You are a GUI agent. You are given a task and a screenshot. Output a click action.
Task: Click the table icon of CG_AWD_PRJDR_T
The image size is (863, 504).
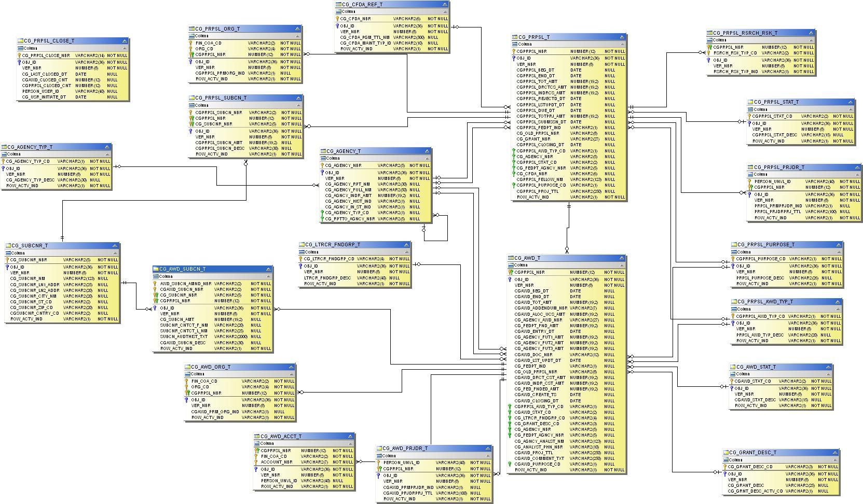[379, 449]
